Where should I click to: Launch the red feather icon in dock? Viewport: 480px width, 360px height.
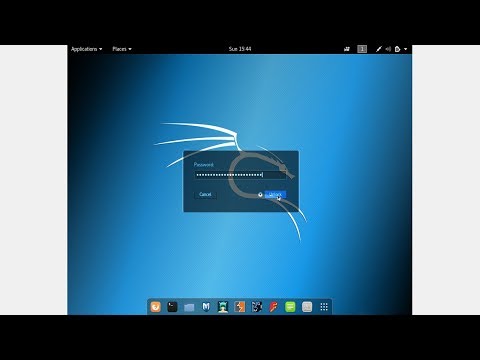coord(273,307)
